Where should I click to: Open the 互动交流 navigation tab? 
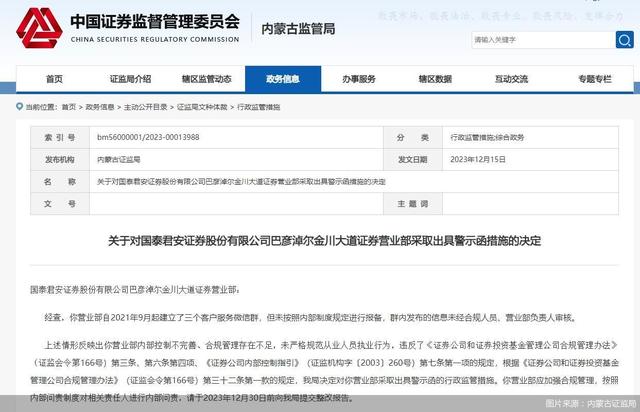click(511, 79)
